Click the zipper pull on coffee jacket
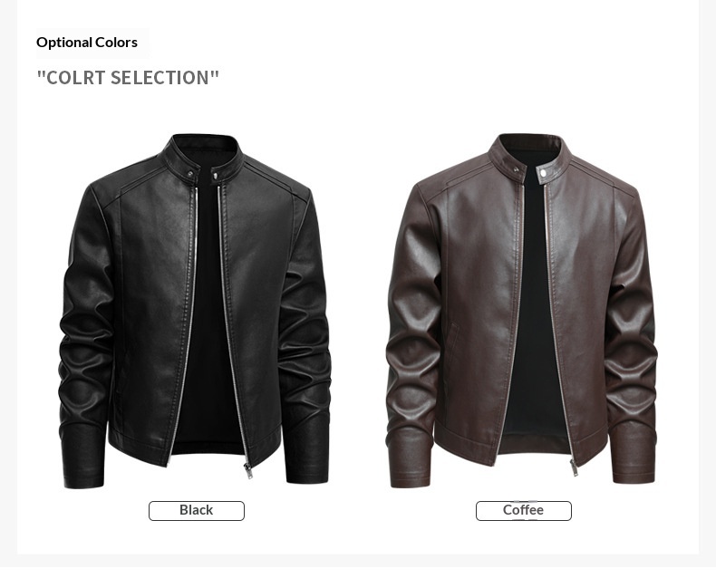Image resolution: width=716 pixels, height=588 pixels. pos(574,468)
